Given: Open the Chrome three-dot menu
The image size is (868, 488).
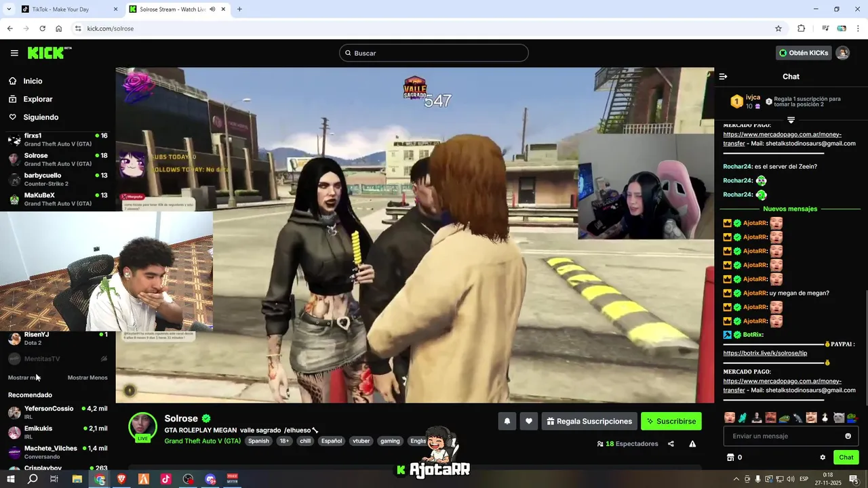Looking at the screenshot, I should point(859,28).
